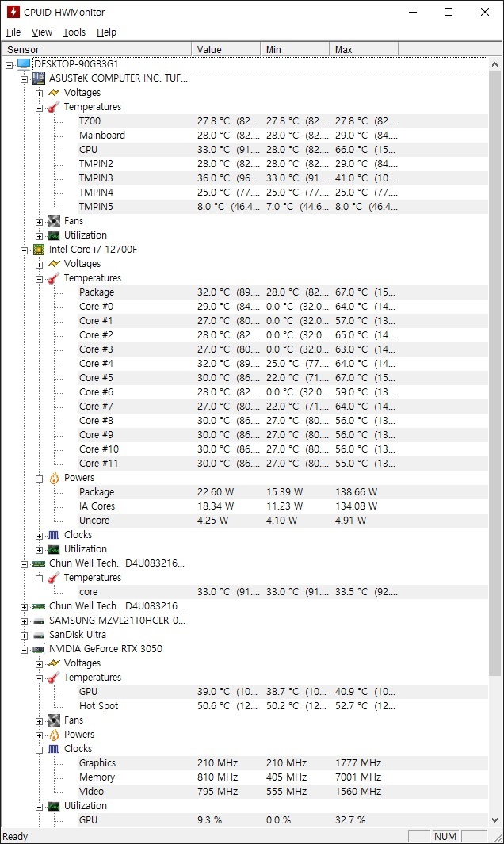The image size is (504, 844).
Task: Select the GPU Hot Spot row
Action: click(282, 706)
